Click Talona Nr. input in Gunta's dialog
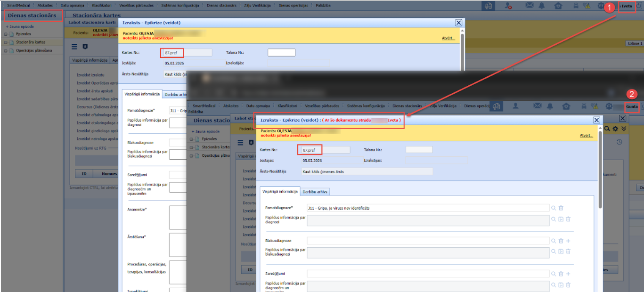644x292 pixels. point(419,149)
